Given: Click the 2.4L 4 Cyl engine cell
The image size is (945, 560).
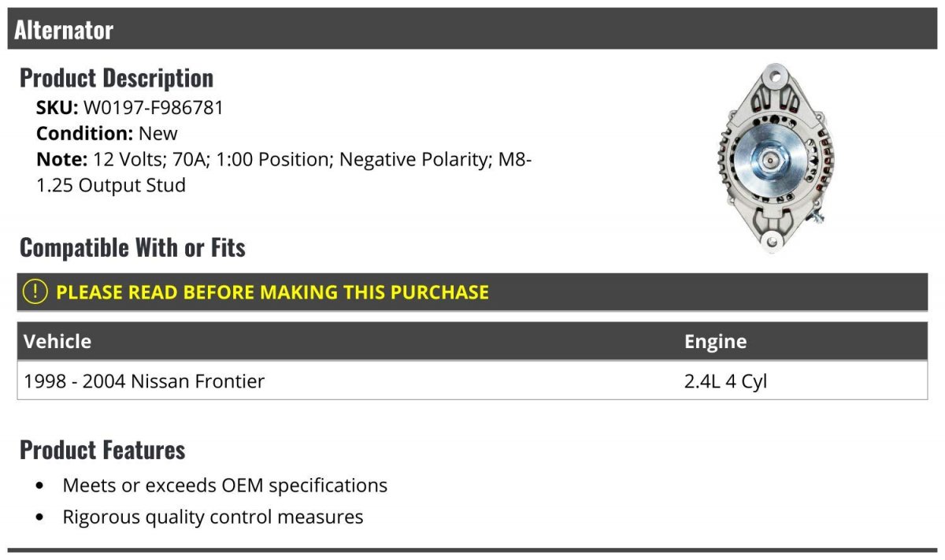Looking at the screenshot, I should 725,382.
